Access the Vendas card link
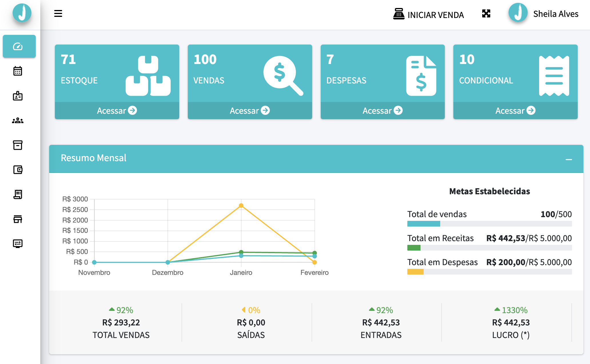590x364 pixels. 250,111
